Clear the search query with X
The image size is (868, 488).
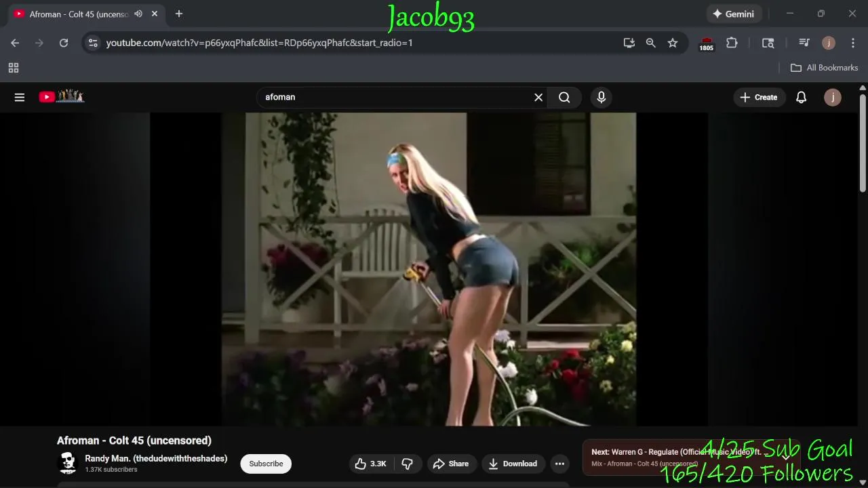coord(538,97)
